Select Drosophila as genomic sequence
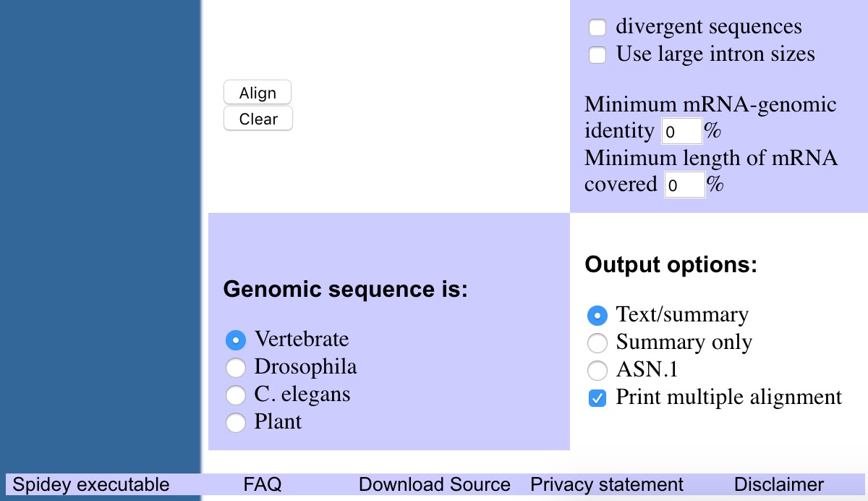 tap(236, 368)
